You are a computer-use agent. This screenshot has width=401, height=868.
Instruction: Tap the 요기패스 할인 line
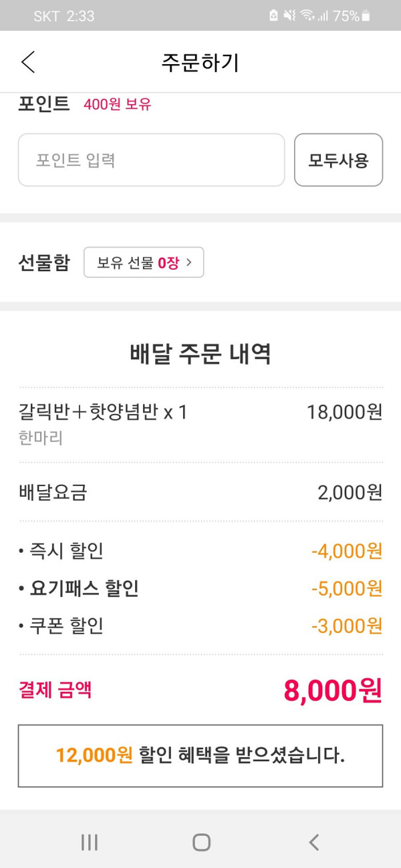200,588
